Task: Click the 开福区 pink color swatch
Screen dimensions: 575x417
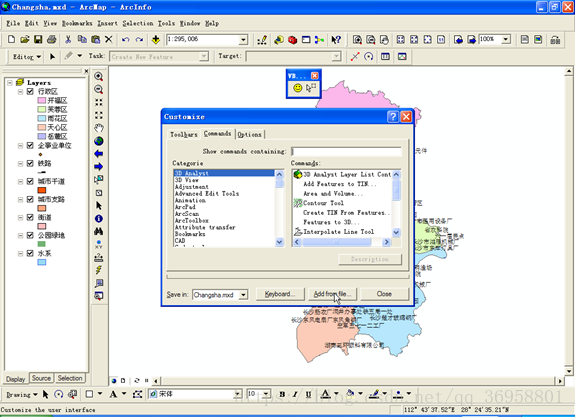Action: tap(42, 100)
